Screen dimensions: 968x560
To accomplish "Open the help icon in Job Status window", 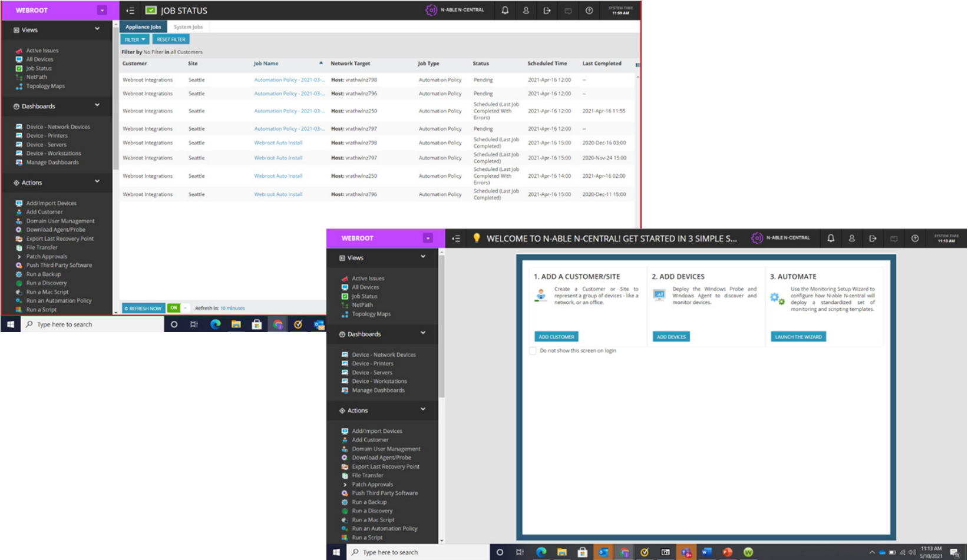I will (589, 11).
